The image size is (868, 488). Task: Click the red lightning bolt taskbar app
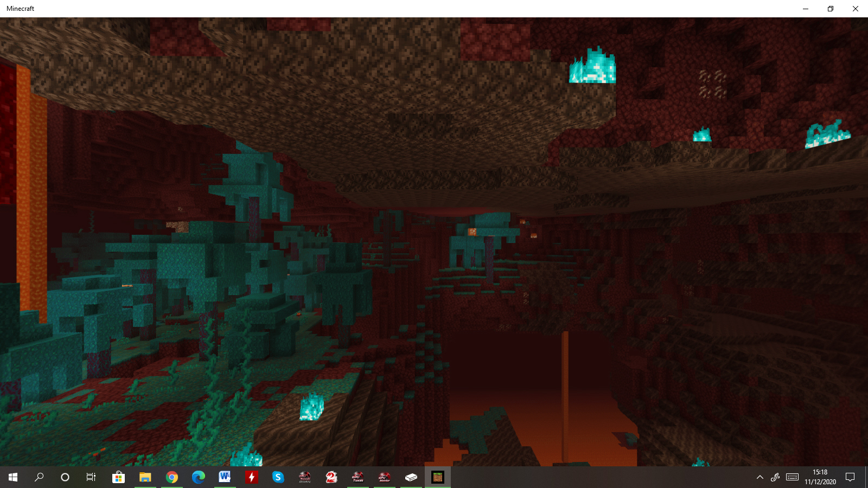pyautogui.click(x=251, y=477)
